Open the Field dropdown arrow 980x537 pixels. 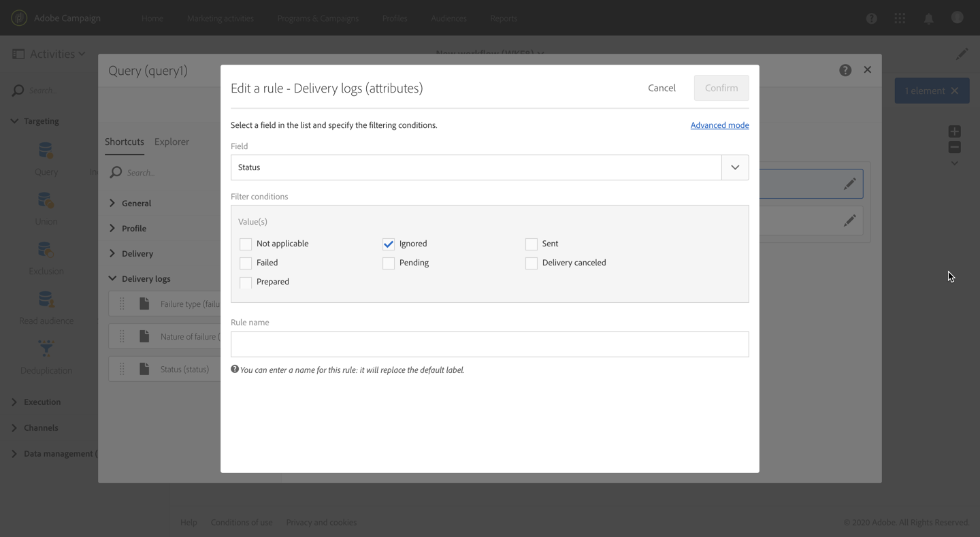[735, 167]
